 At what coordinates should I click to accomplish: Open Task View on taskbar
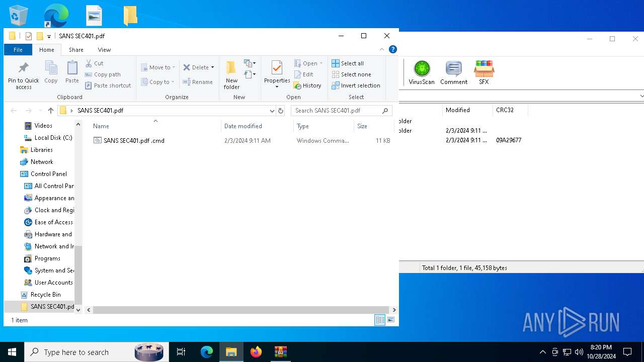click(x=181, y=352)
